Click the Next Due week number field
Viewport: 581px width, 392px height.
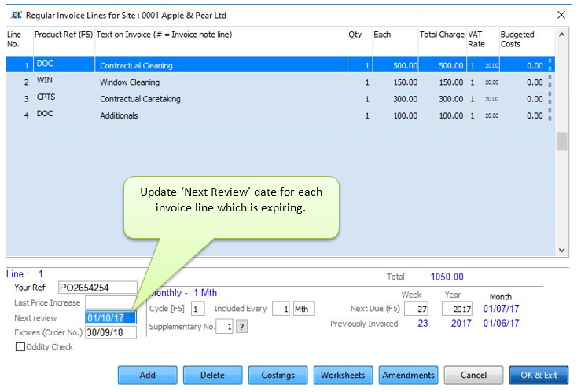click(x=416, y=310)
